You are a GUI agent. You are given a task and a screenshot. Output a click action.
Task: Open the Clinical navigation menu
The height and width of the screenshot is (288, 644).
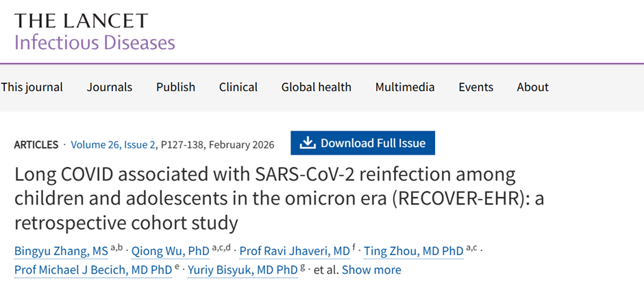(x=238, y=87)
